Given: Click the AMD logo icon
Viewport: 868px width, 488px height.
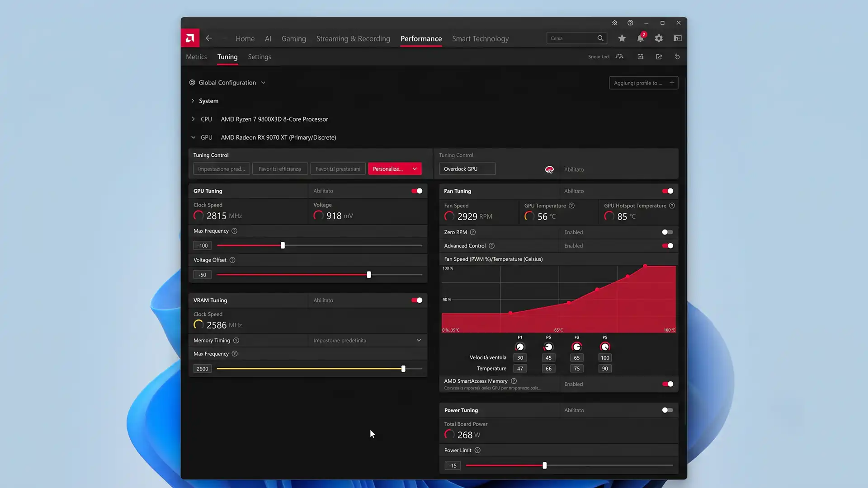Looking at the screenshot, I should point(190,38).
